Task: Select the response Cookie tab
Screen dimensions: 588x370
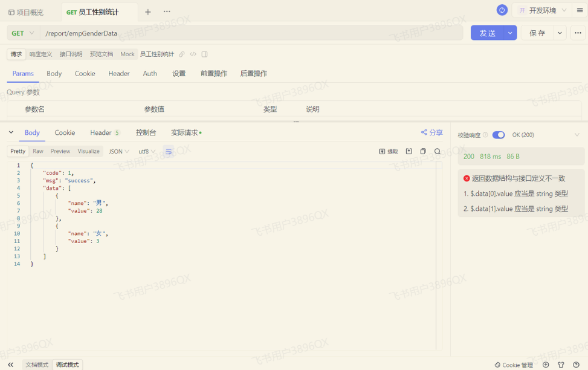Action: (x=65, y=132)
